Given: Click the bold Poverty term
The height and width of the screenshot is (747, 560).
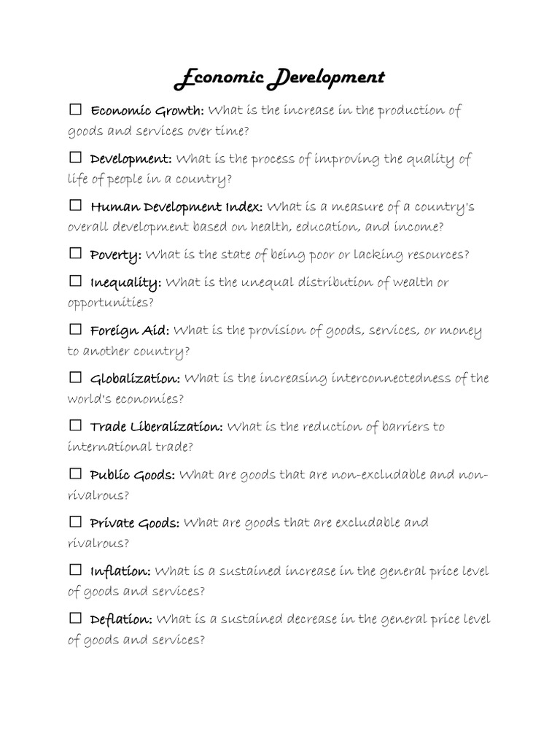Looking at the screenshot, I should coord(116,255).
